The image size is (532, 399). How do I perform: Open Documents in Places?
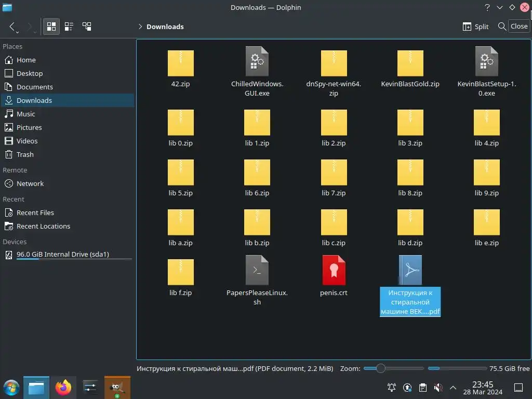coord(68,87)
